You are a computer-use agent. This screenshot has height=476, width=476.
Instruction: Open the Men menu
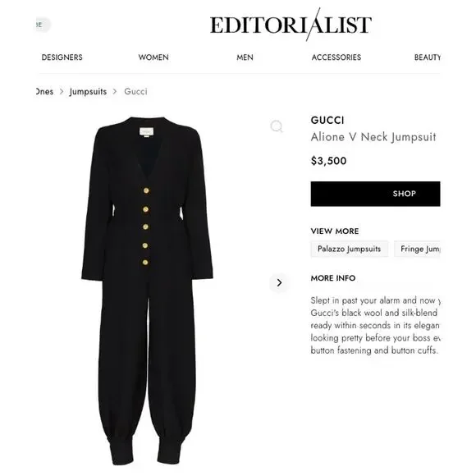(x=245, y=57)
